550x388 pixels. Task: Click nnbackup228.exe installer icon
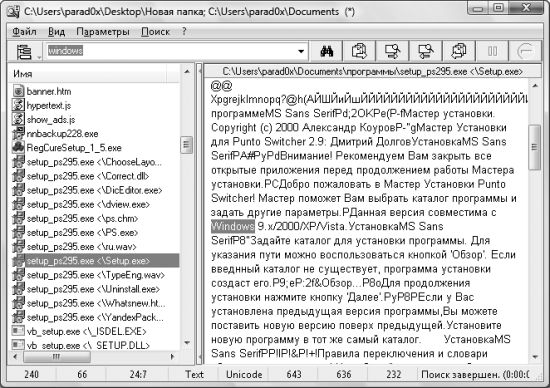[x=18, y=133]
